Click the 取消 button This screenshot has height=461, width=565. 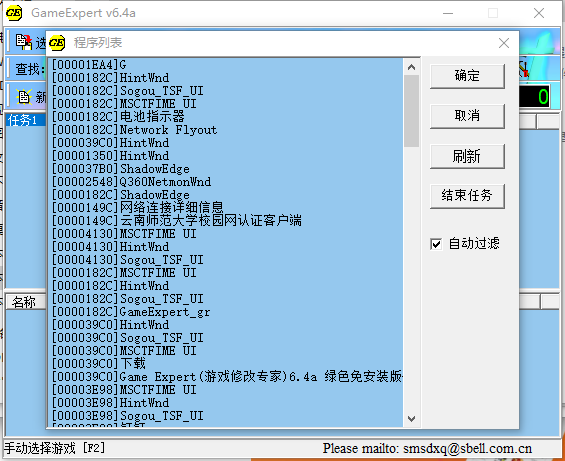(467, 116)
